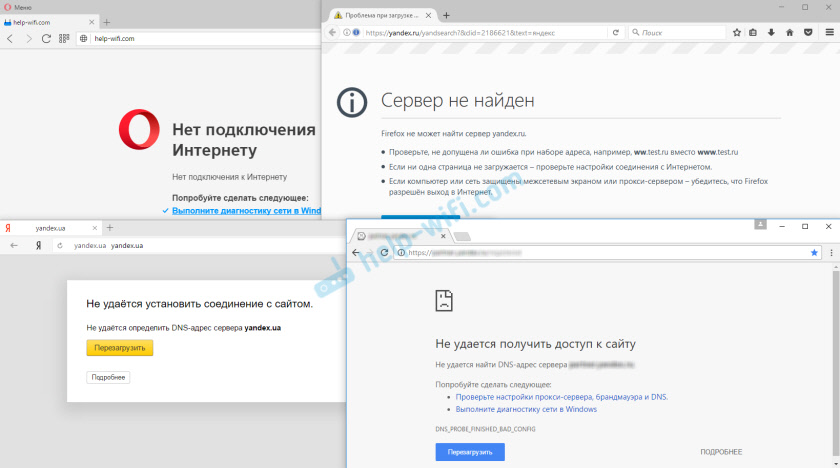The width and height of the screenshot is (840, 468).
Task: Click the Chrome bookmark star
Action: click(x=814, y=252)
